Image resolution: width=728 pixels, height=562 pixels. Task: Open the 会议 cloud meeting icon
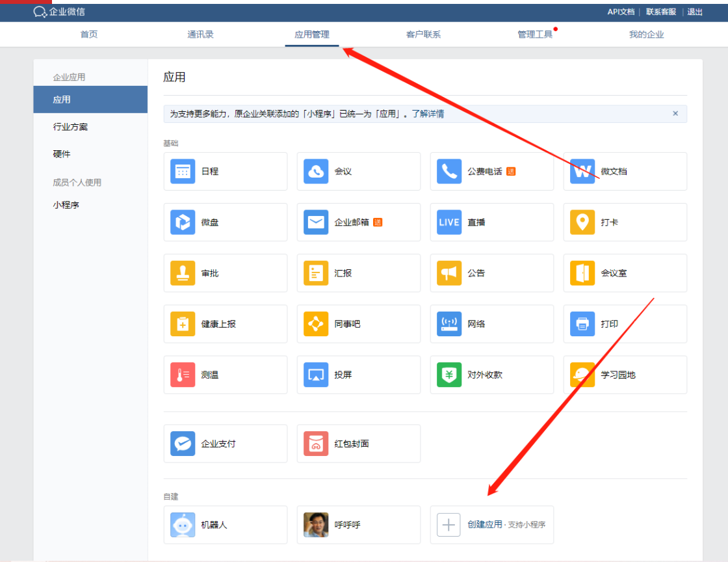pyautogui.click(x=316, y=171)
